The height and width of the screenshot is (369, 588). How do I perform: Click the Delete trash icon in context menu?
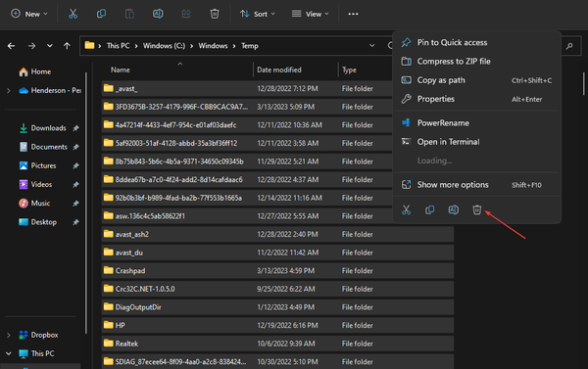476,209
